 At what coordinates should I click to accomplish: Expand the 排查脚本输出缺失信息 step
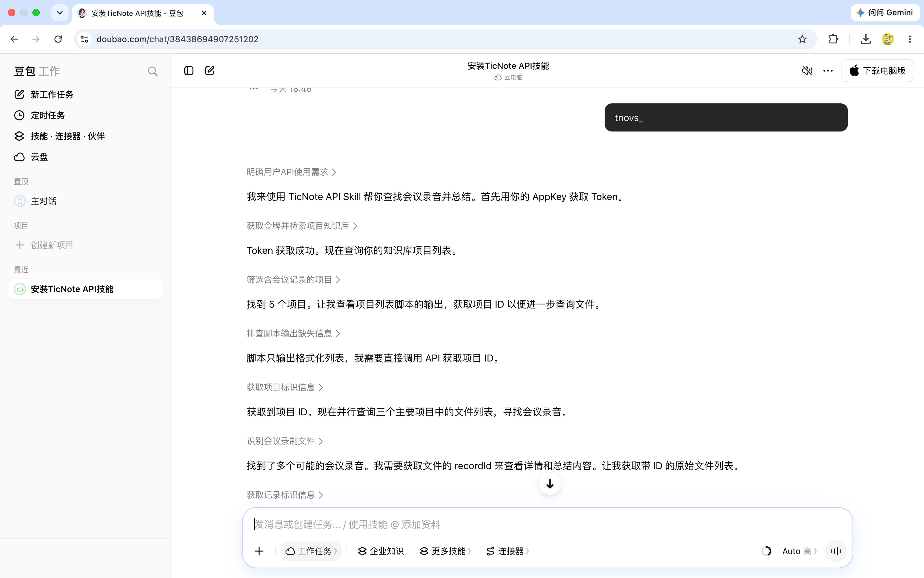pos(293,334)
